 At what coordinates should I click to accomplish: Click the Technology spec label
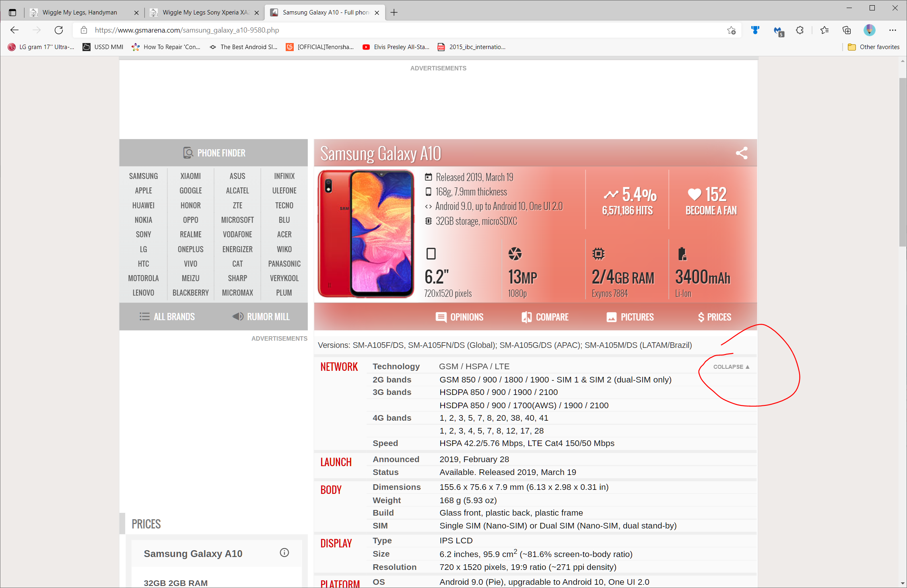click(396, 366)
